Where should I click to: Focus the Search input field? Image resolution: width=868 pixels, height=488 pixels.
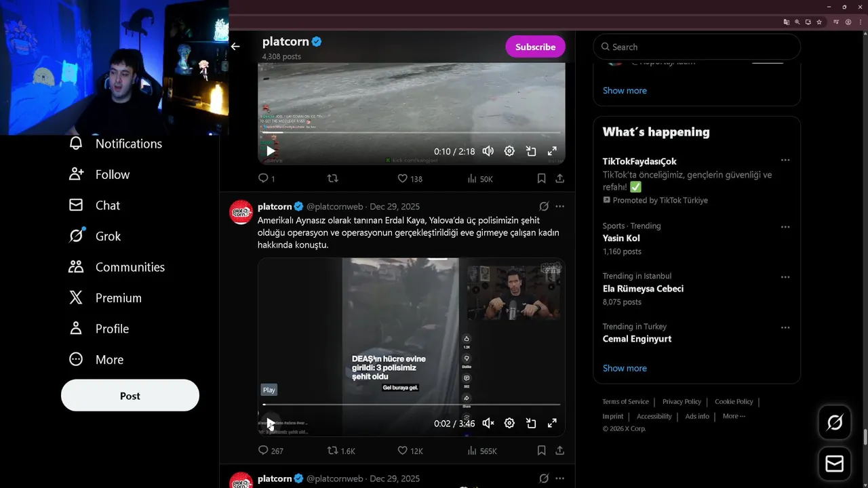(x=697, y=47)
